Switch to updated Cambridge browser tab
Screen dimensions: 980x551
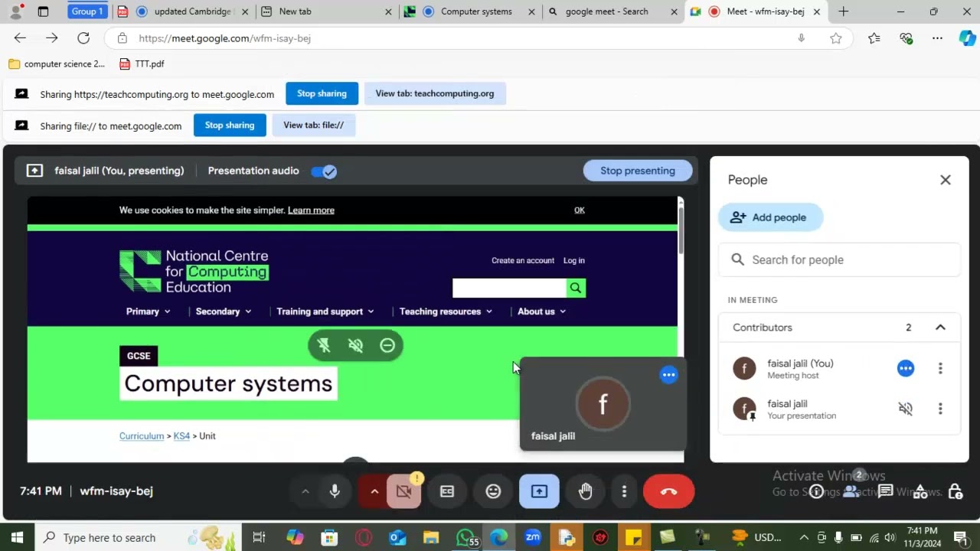(x=184, y=11)
